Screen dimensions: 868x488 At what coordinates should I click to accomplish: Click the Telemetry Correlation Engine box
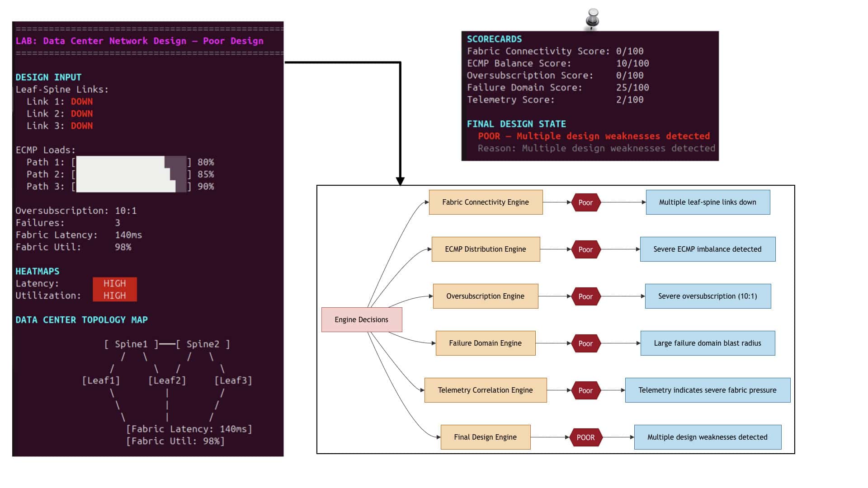click(x=486, y=390)
